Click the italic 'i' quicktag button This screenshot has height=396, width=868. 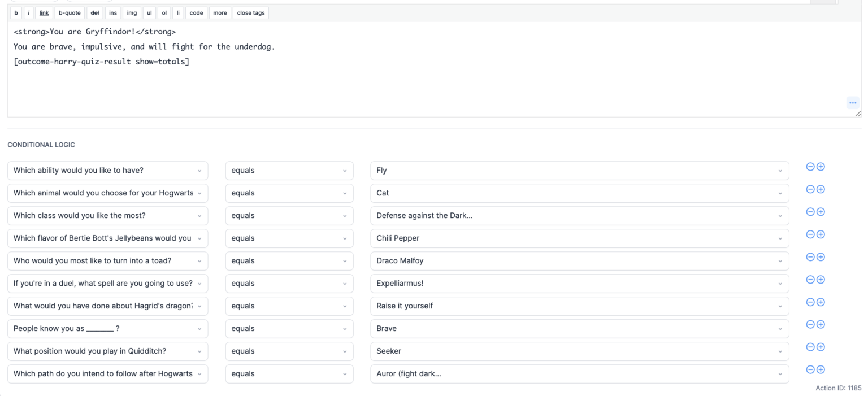click(29, 13)
